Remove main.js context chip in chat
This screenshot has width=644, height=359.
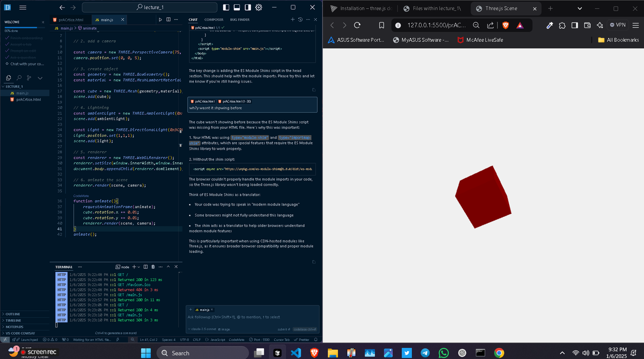click(211, 310)
